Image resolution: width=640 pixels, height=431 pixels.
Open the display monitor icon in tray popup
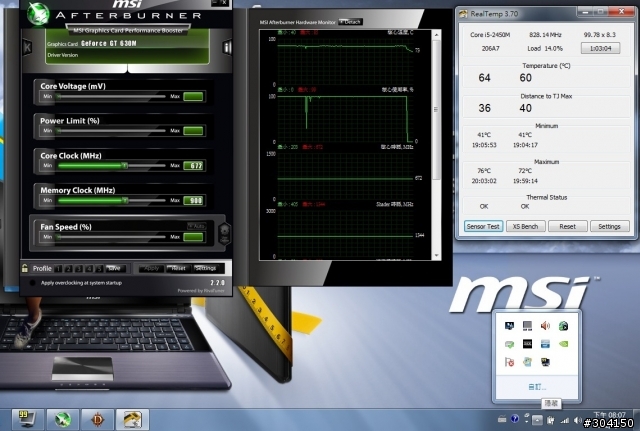click(509, 325)
